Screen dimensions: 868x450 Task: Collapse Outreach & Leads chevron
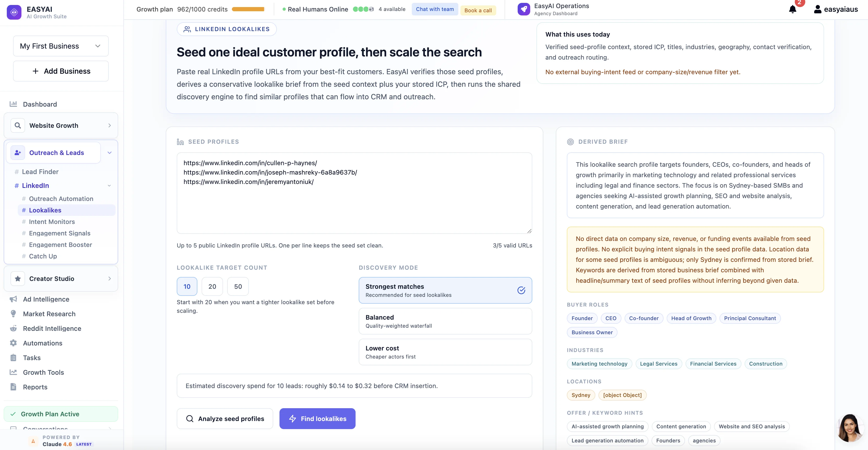click(x=110, y=153)
